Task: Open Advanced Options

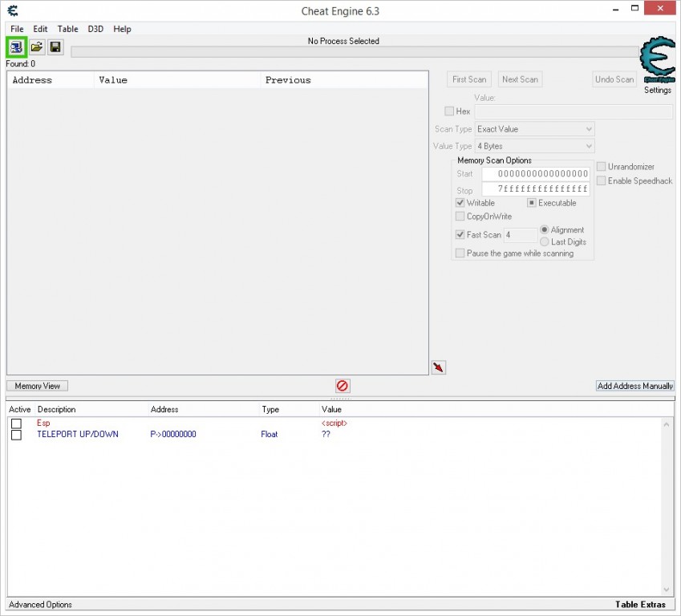Action: coord(40,604)
